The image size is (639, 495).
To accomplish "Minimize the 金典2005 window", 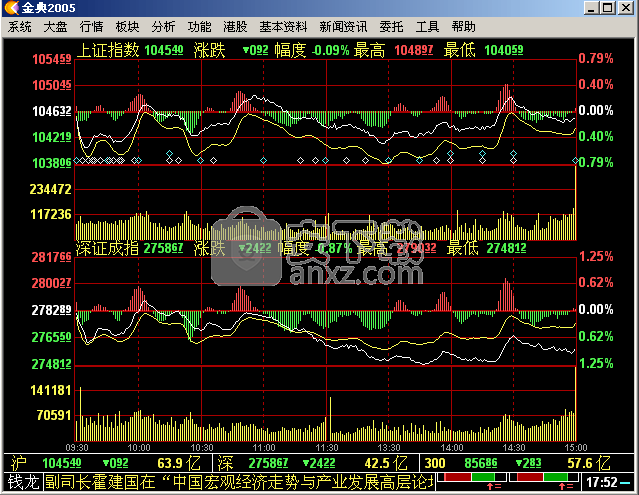I will point(591,8).
